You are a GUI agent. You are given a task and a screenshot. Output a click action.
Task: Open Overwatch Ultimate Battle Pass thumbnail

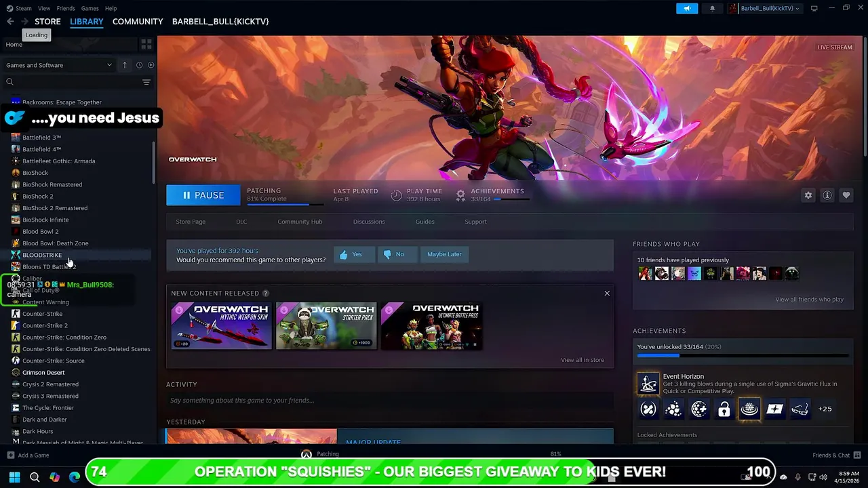click(431, 326)
